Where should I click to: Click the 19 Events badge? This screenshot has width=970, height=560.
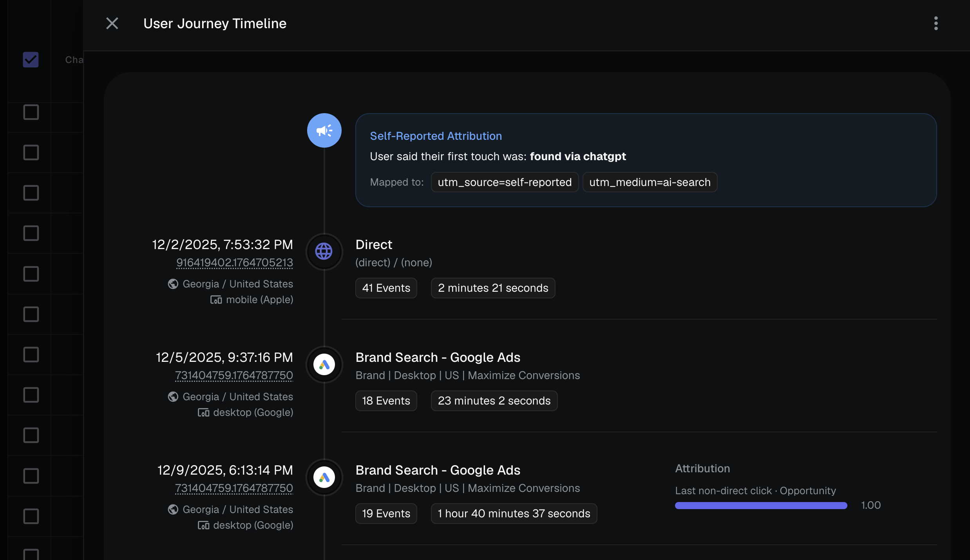pyautogui.click(x=386, y=513)
